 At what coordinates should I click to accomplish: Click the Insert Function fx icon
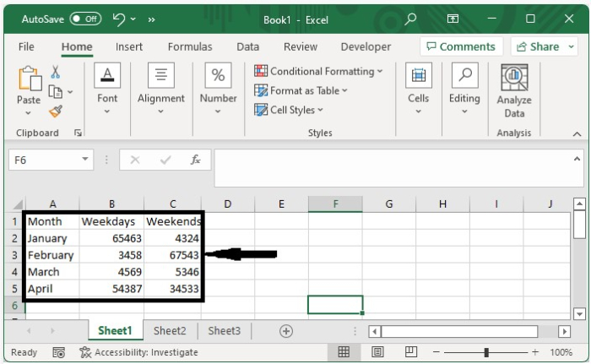click(195, 160)
